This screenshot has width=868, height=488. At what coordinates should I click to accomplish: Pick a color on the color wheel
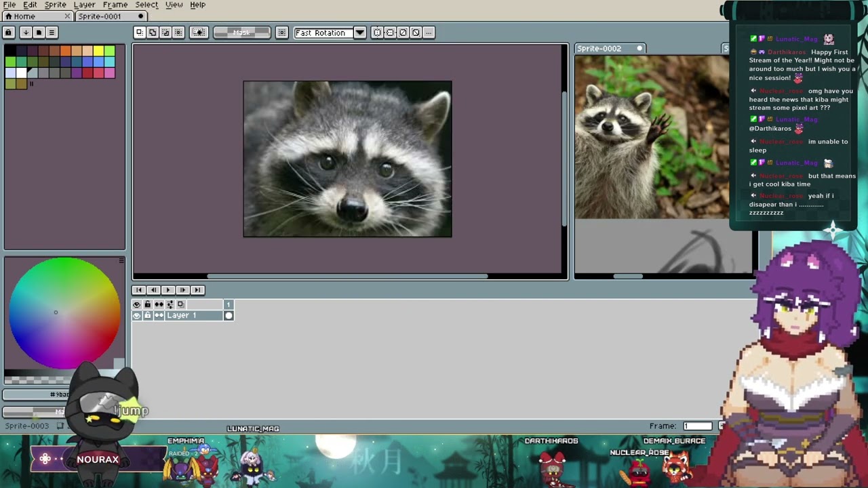point(64,313)
